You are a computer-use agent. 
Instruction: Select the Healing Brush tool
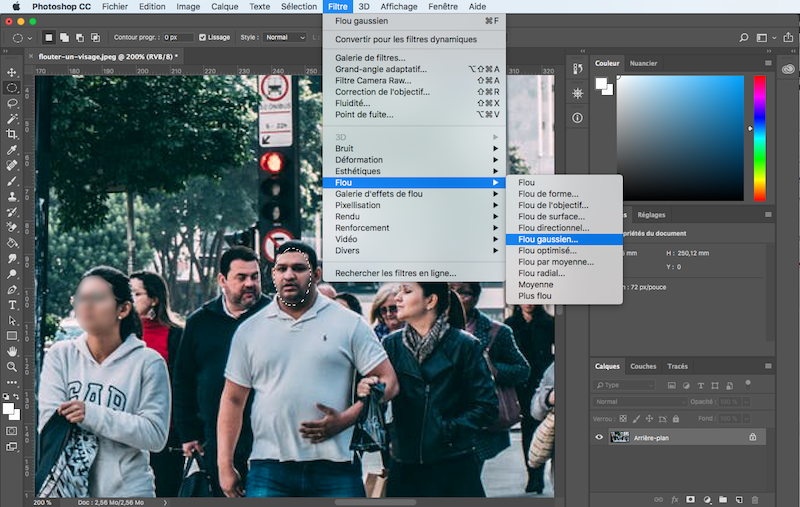pos(12,165)
